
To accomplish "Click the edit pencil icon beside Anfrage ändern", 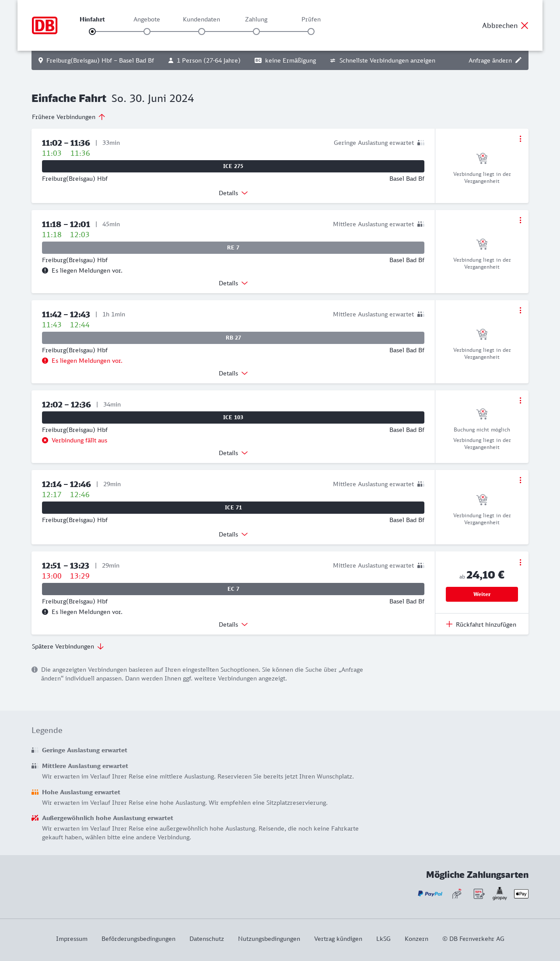I will pos(518,60).
